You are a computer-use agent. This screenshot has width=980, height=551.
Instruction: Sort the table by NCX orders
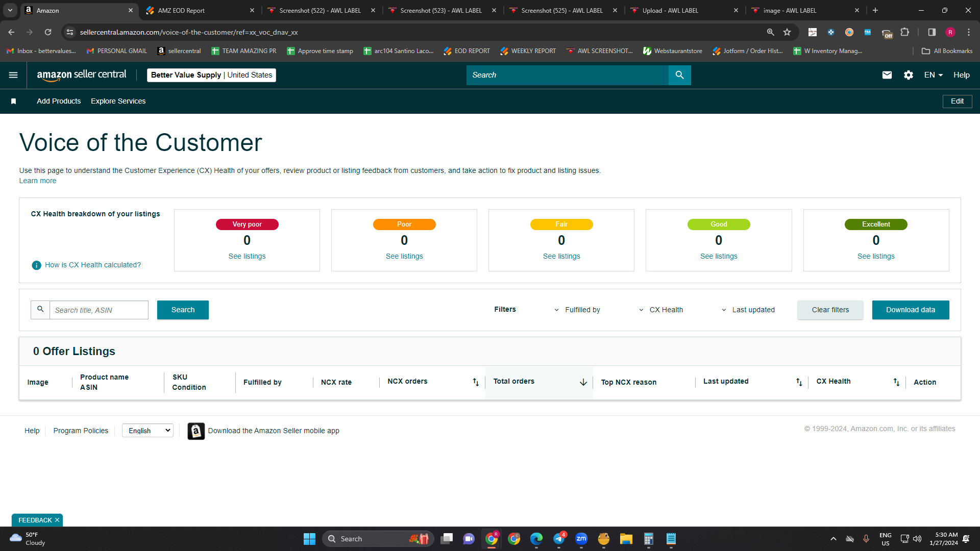tap(476, 382)
